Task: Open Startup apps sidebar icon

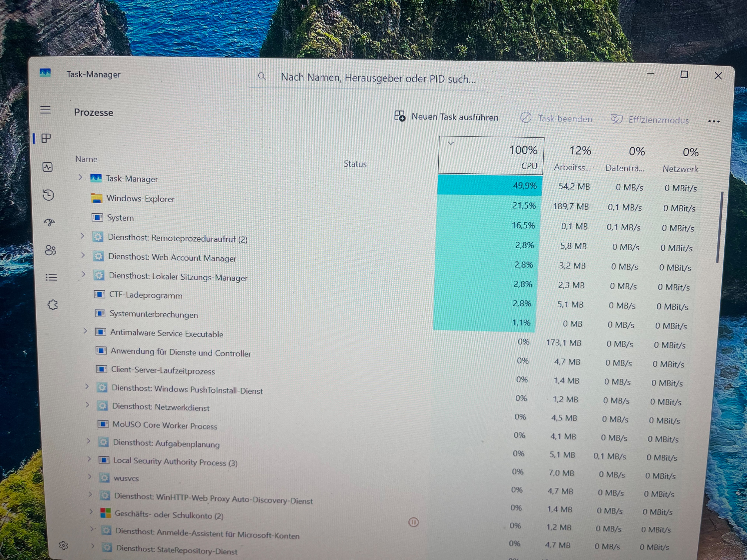Action: (50, 222)
